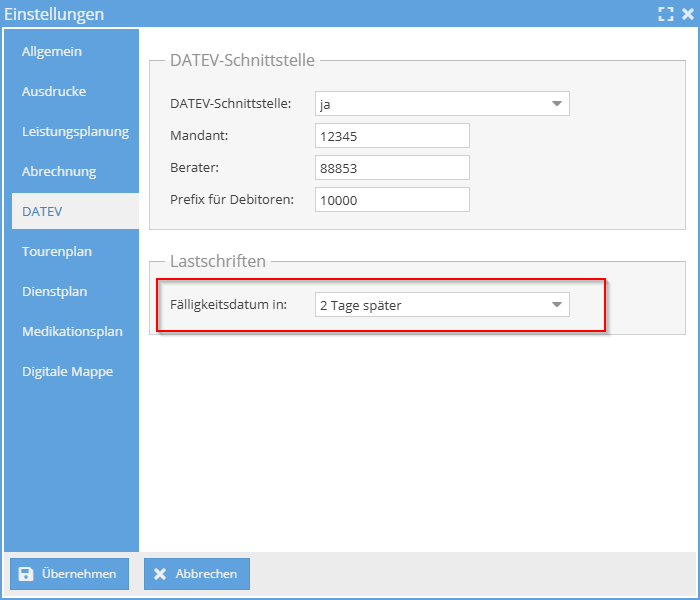700x600 pixels.
Task: Show the Dienstplan settings
Action: (55, 291)
